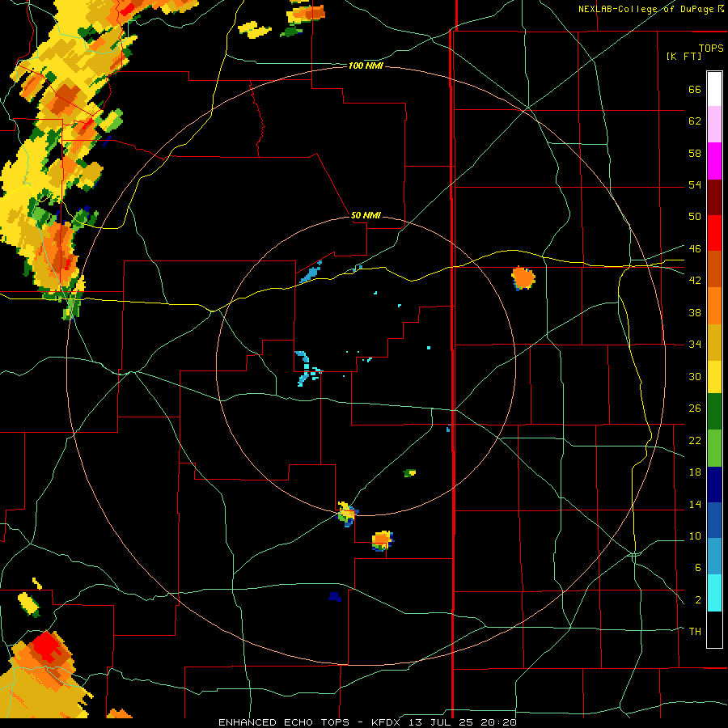Click the legend value 22
Image resolution: width=728 pixels, height=728 pixels.
tap(695, 440)
